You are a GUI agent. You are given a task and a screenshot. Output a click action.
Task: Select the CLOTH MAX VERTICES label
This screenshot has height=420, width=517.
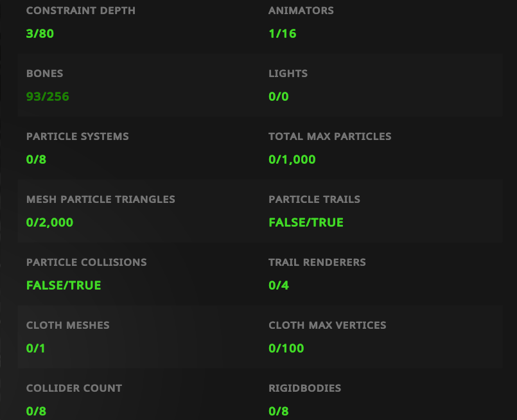point(328,326)
